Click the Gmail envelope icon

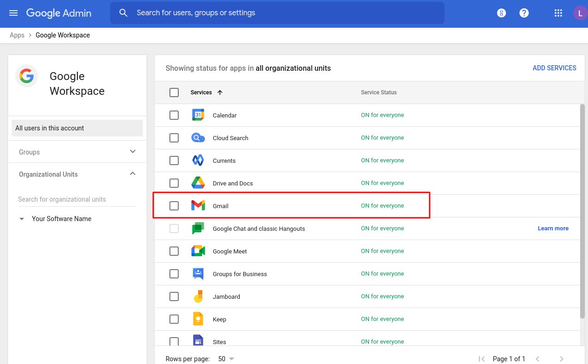pyautogui.click(x=198, y=206)
